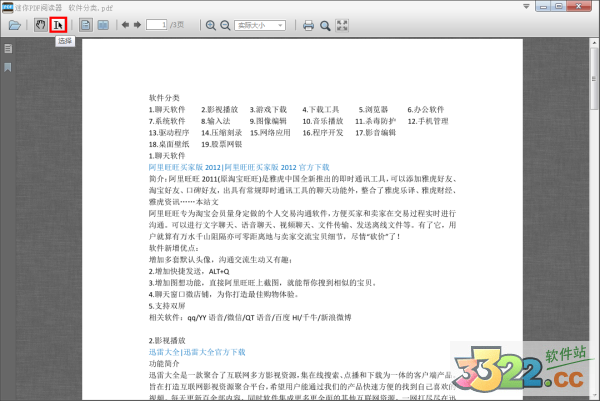Open the 实际大小 zoom dropdown
The height and width of the screenshot is (401, 600).
(x=260, y=26)
